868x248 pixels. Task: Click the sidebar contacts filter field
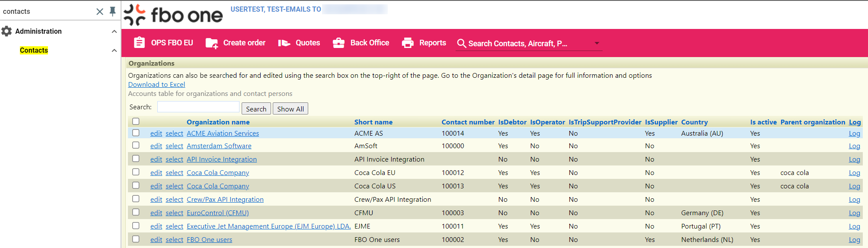[48, 12]
